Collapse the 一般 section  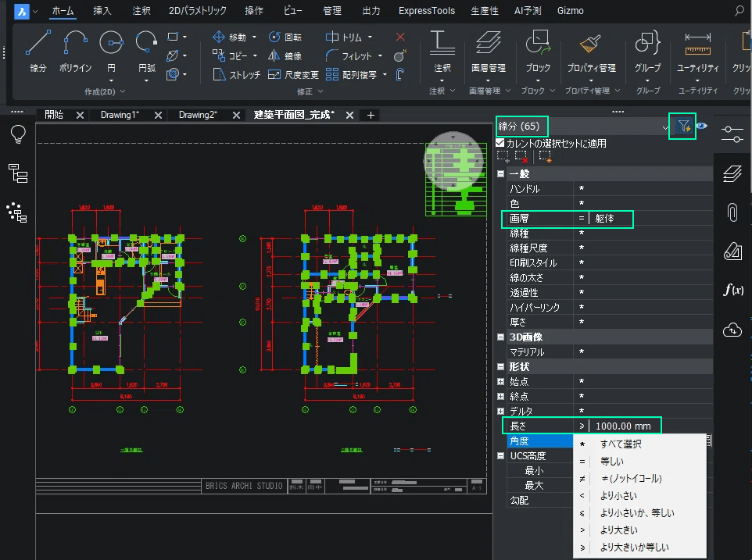[x=500, y=174]
